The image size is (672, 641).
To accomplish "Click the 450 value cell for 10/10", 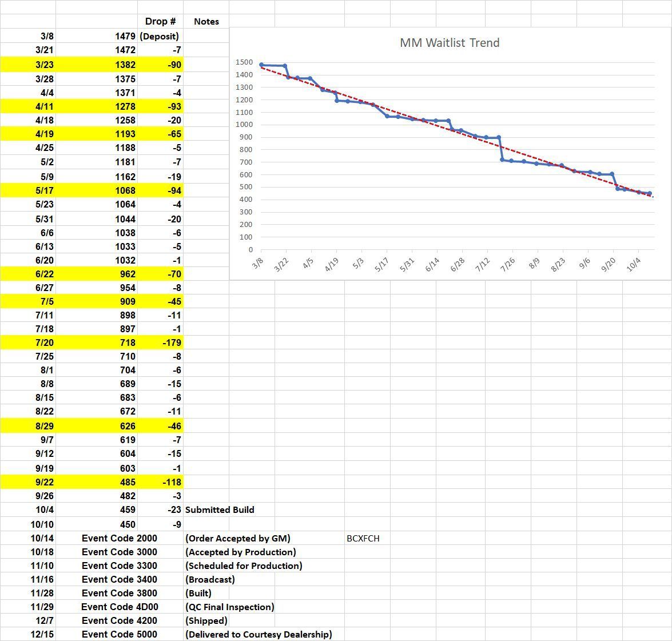I will (x=127, y=524).
